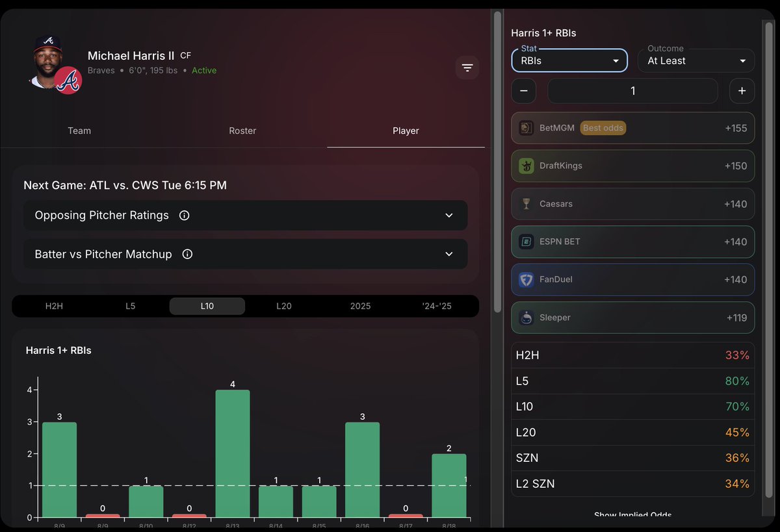Open DraftKings odds row at +150

(x=633, y=166)
